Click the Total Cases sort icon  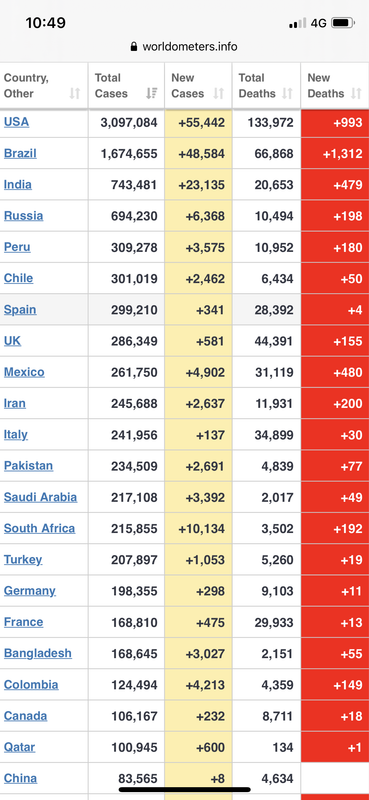(152, 93)
